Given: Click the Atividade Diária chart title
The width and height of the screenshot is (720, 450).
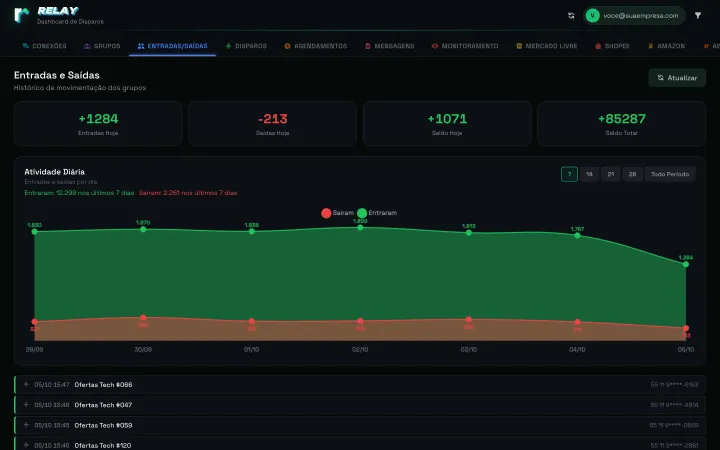Looking at the screenshot, I should (x=55, y=172).
